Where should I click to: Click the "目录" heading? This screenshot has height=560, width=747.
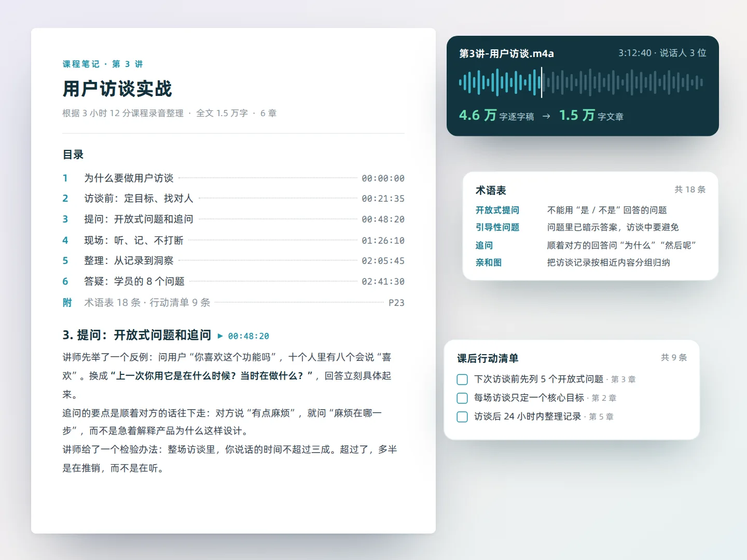point(73,155)
